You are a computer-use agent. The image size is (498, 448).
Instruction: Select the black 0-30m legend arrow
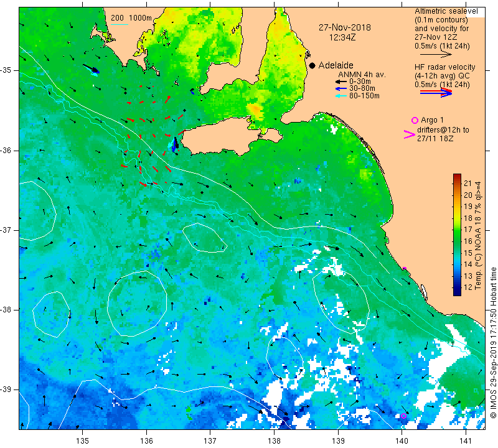pos(341,82)
